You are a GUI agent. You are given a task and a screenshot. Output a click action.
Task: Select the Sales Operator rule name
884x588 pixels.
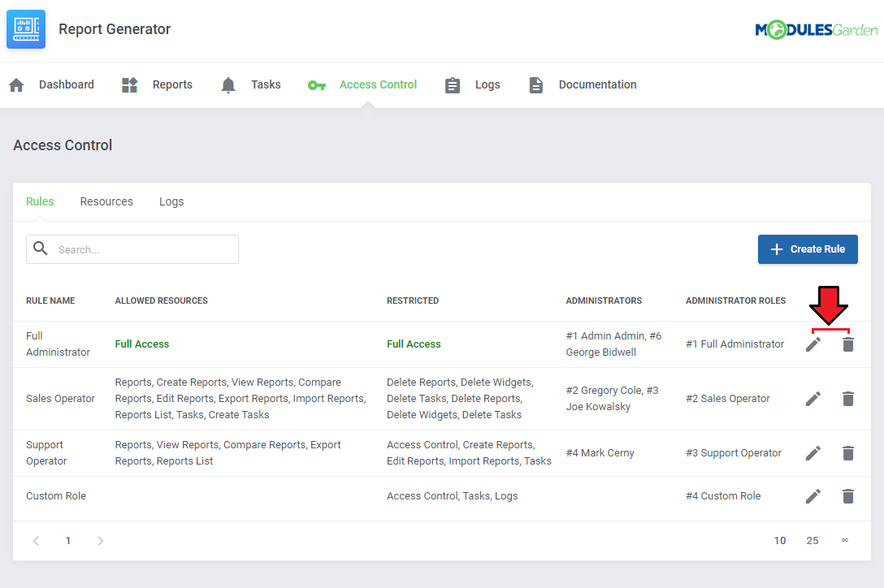(x=60, y=399)
